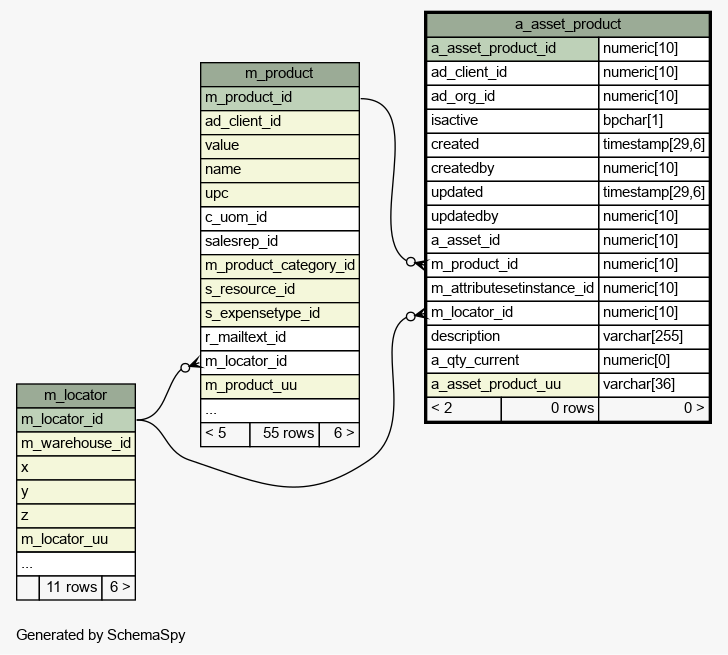Select m_warehouse_id column
The height and width of the screenshot is (655, 728).
(76, 444)
